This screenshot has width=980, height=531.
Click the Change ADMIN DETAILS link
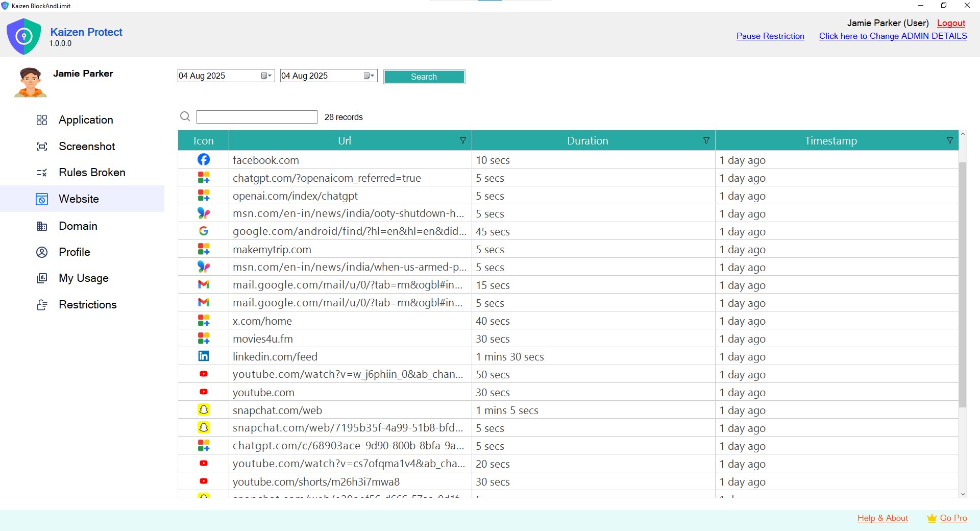click(893, 36)
